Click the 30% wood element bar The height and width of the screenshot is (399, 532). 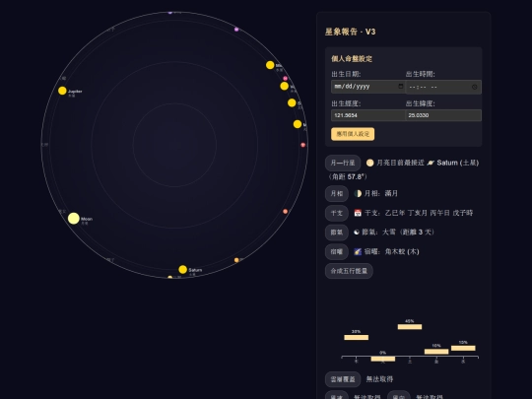pyautogui.click(x=357, y=337)
